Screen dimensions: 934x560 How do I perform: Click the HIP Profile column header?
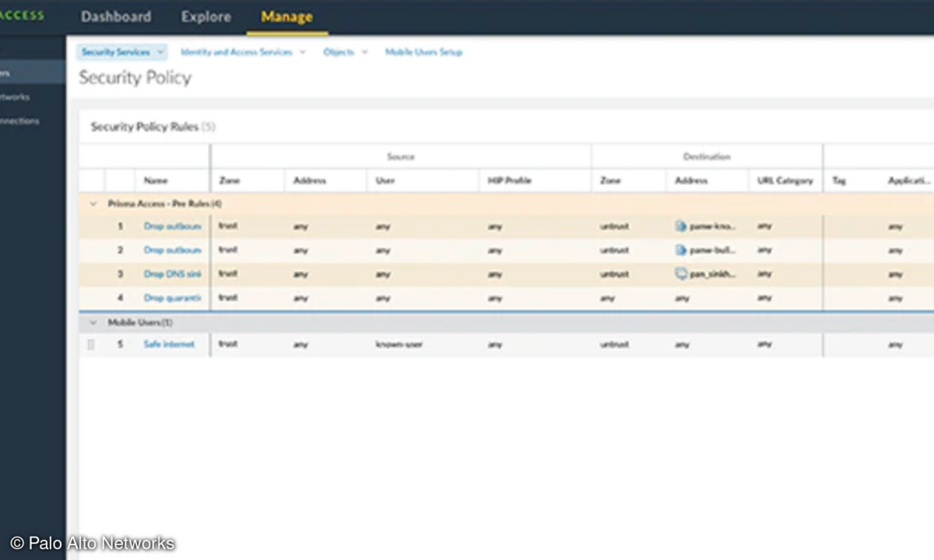click(508, 180)
